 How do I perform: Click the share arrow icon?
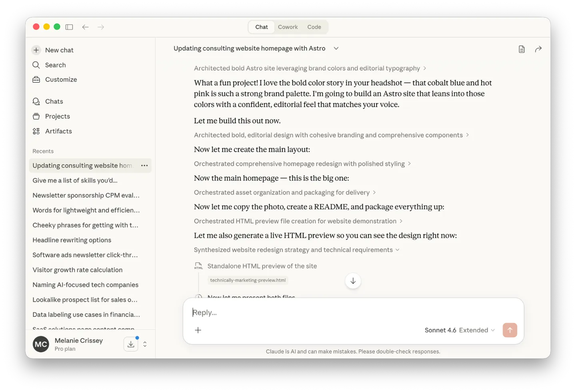538,49
